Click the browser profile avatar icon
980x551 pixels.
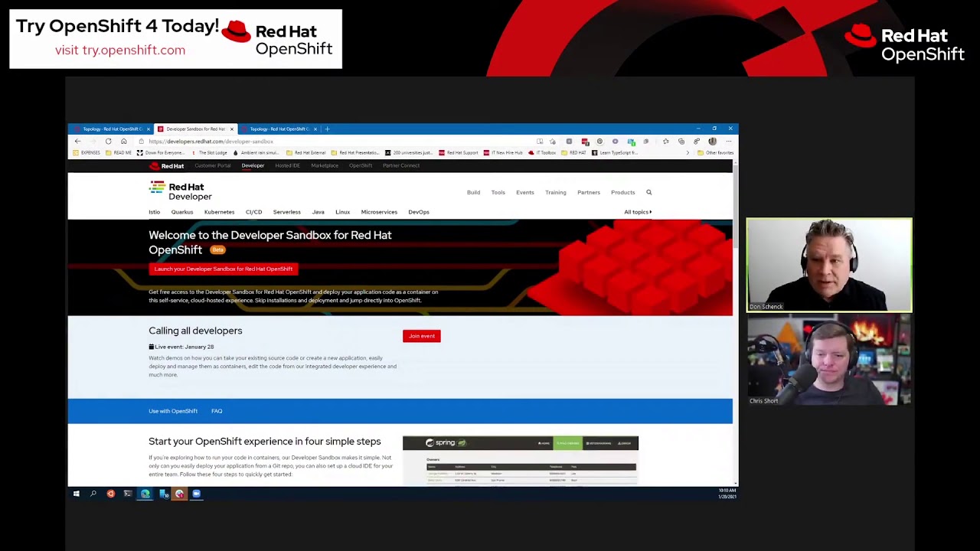coord(712,142)
